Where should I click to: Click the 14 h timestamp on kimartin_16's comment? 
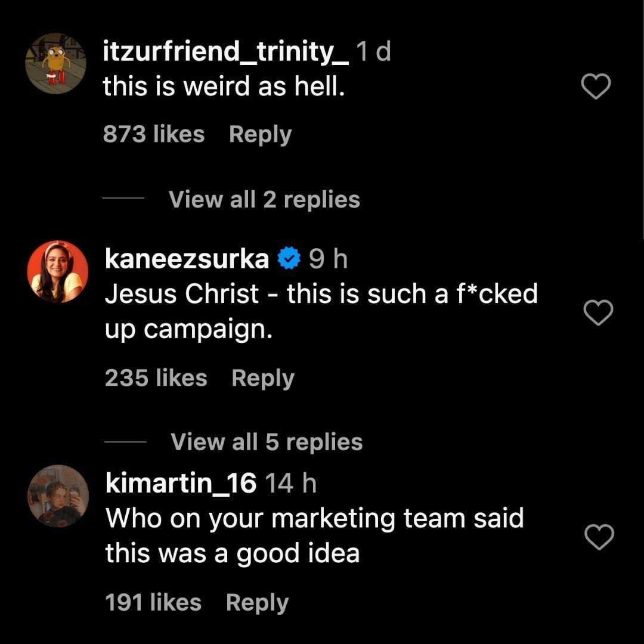point(290,483)
